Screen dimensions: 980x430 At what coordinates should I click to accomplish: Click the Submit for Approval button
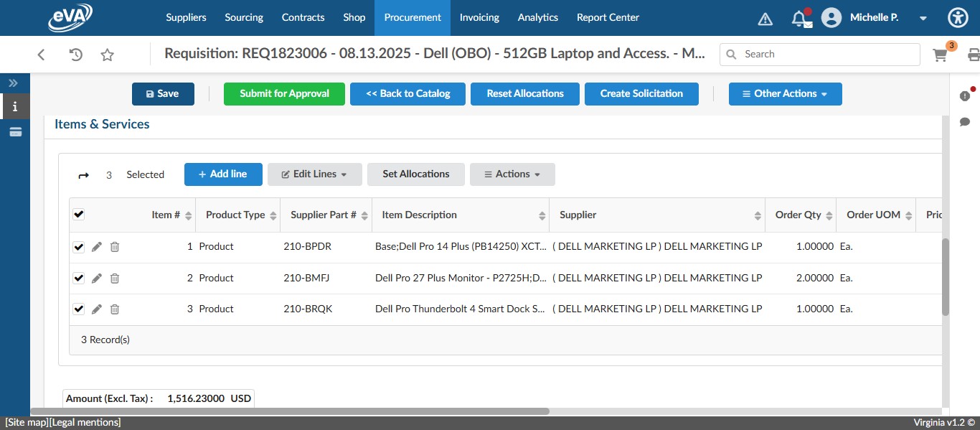284,93
